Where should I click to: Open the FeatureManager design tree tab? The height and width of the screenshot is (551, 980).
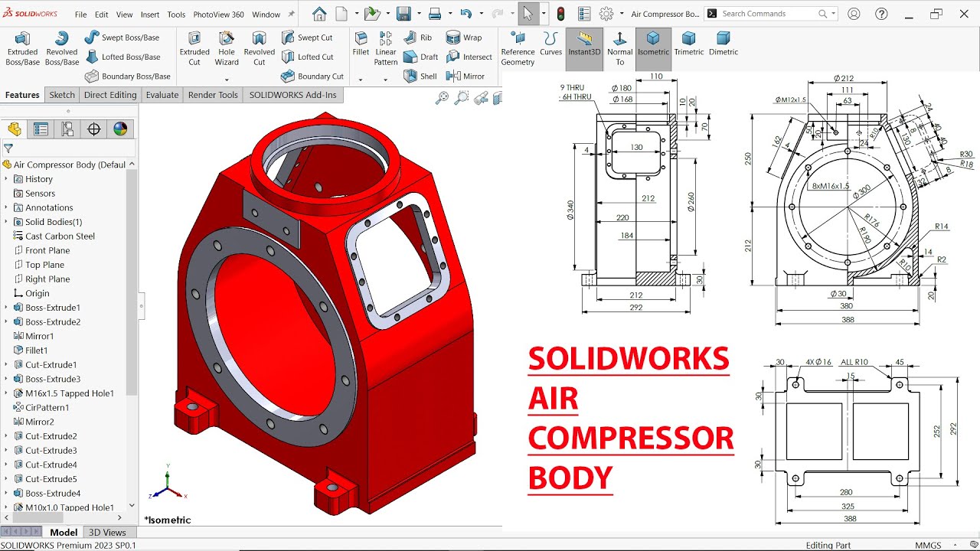point(15,129)
